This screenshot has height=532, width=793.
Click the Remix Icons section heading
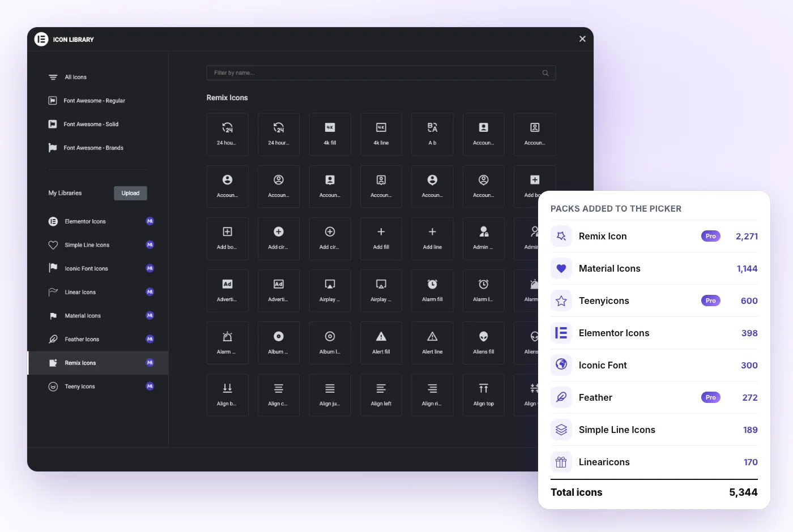point(227,98)
